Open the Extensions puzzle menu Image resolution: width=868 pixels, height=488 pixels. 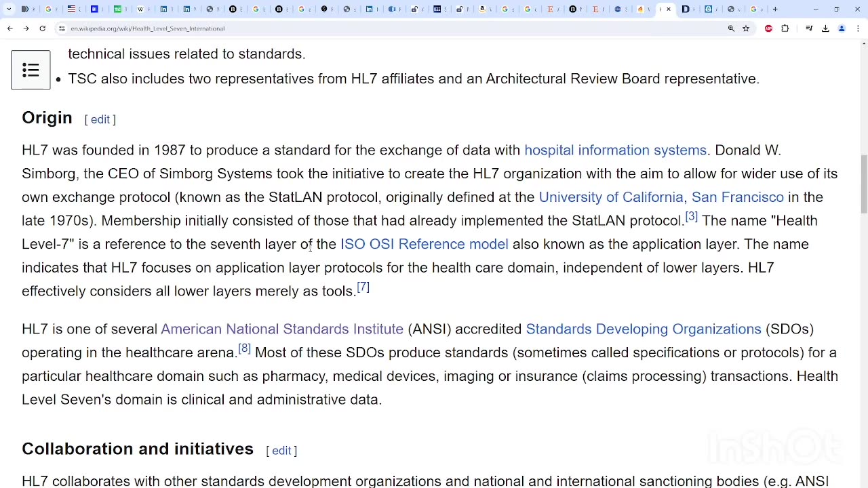coord(785,28)
